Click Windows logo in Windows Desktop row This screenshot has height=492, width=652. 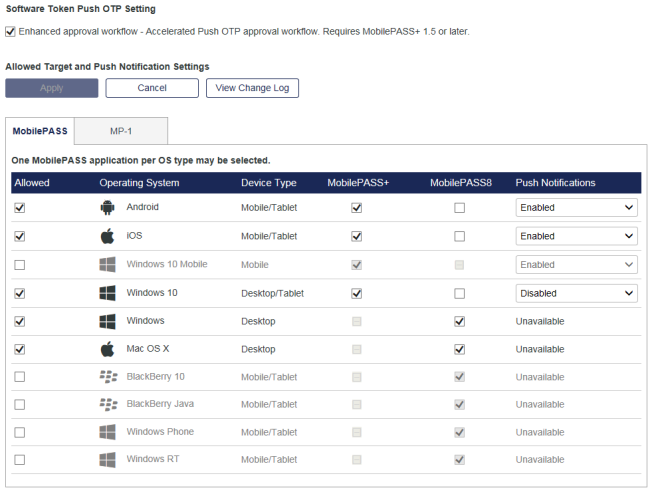pos(107,321)
